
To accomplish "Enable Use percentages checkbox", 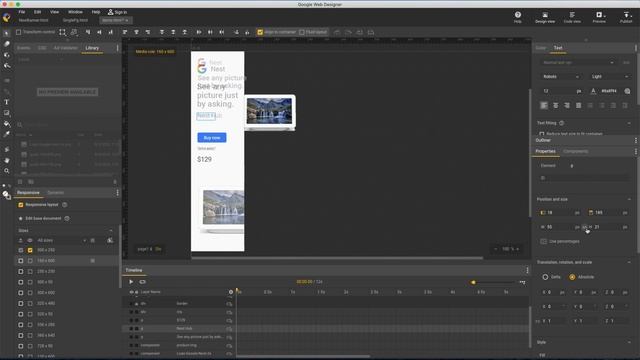I will (x=543, y=241).
